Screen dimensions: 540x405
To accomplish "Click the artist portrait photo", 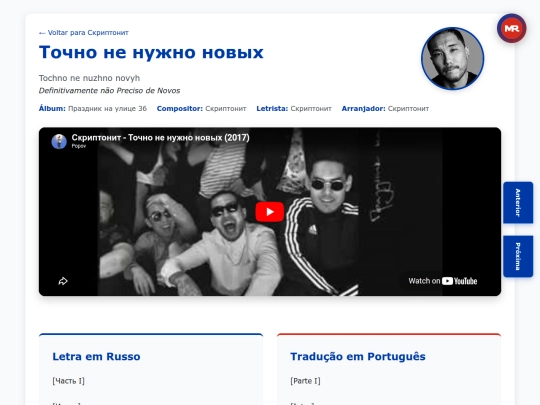I will (x=453, y=59).
